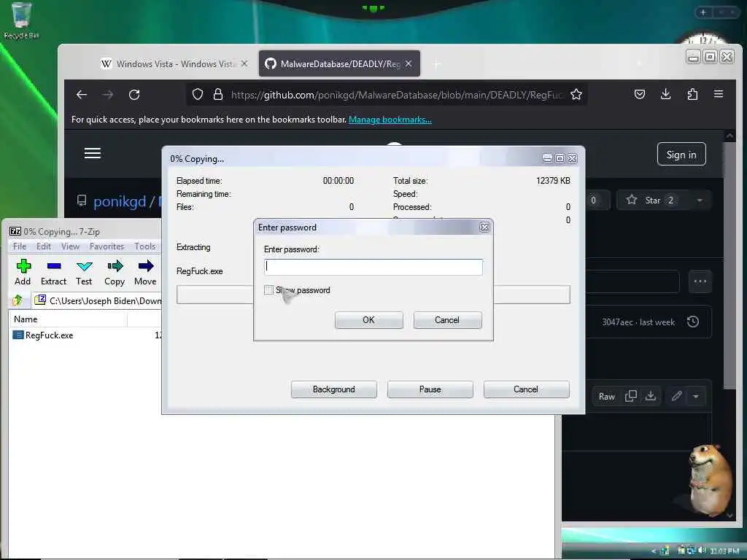
Task: Bookmark this page with the star
Action: pyautogui.click(x=576, y=94)
